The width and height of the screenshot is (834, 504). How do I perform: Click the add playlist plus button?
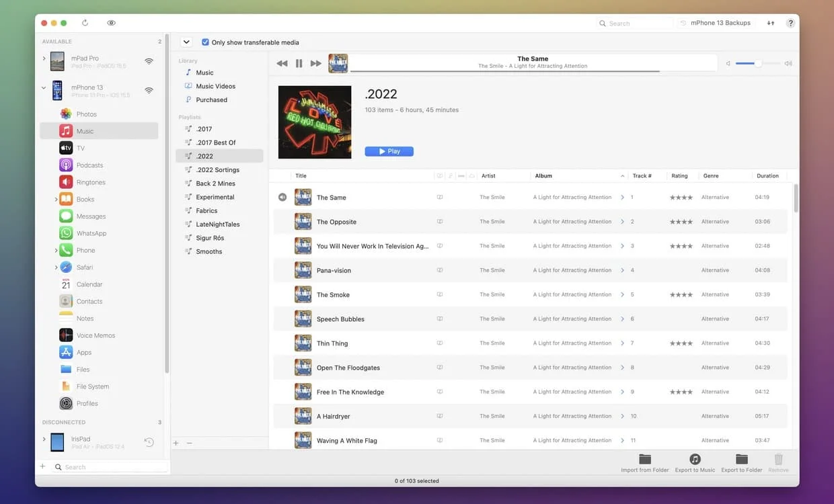pyautogui.click(x=176, y=443)
